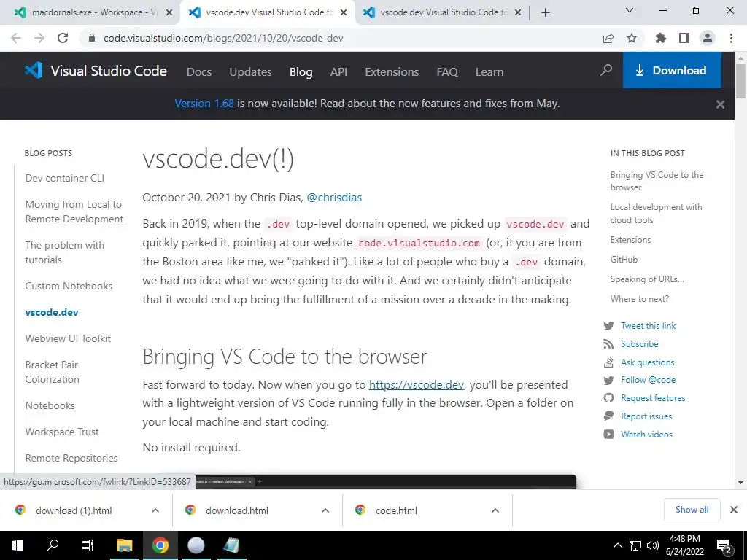The image size is (747, 560).
Task: Open the Docs navigation item
Action: [199, 72]
